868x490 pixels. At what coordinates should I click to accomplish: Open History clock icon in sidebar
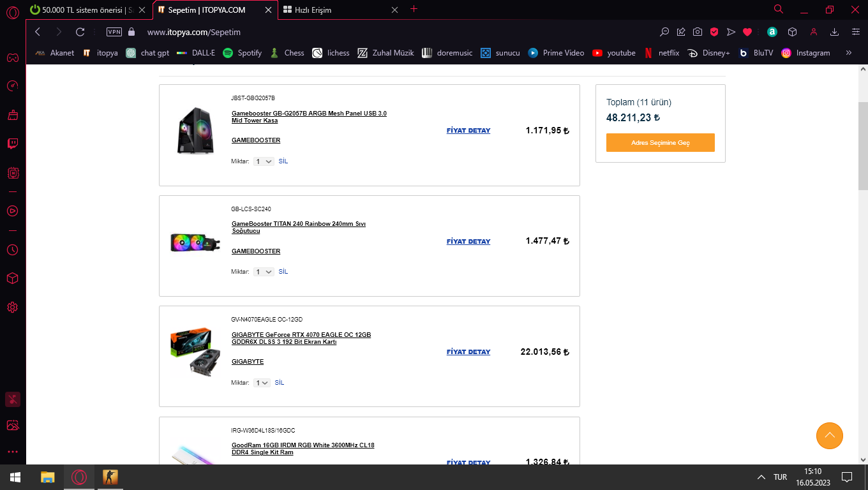pyautogui.click(x=12, y=249)
